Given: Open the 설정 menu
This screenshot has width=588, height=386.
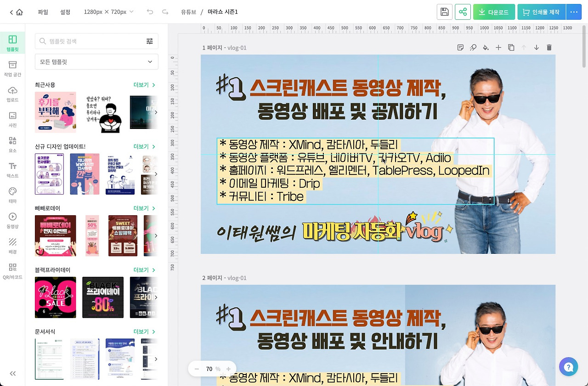Looking at the screenshot, I should point(65,12).
